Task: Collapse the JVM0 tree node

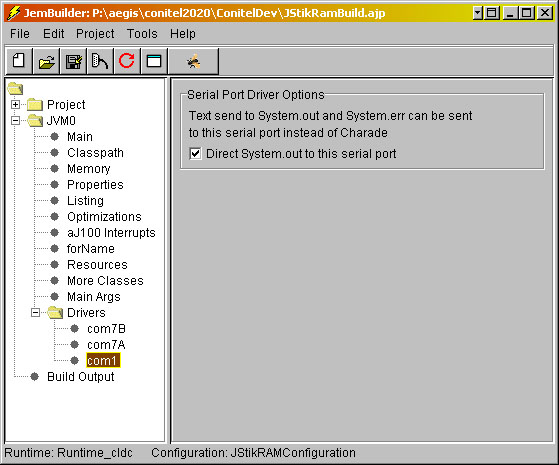Action: tap(15, 121)
